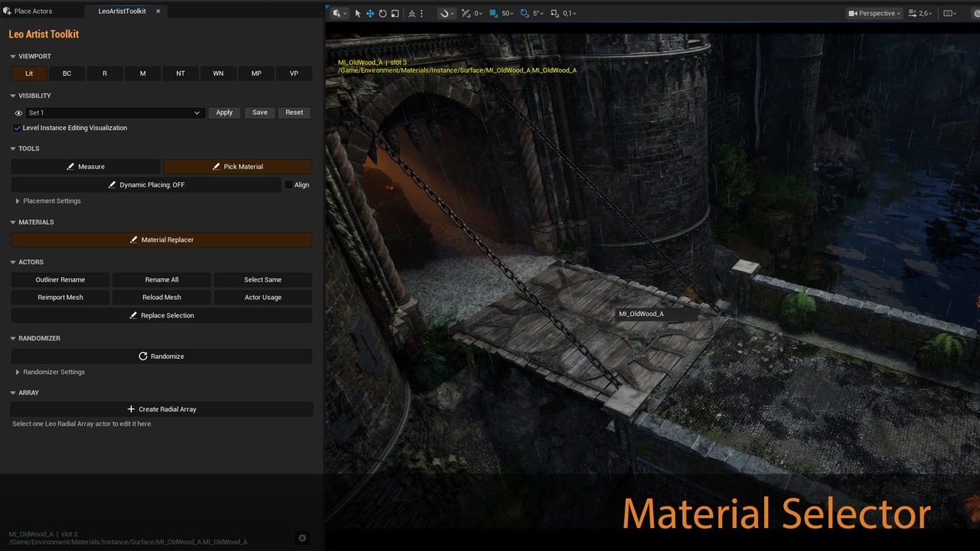Click the transform coordinate space icon
This screenshot has width=980, height=551.
[412, 13]
